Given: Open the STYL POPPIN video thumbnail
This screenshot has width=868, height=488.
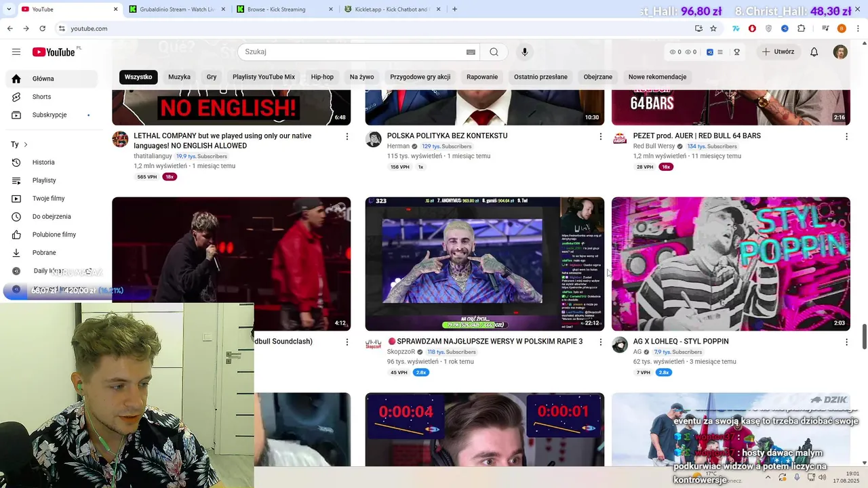Looking at the screenshot, I should point(731,264).
